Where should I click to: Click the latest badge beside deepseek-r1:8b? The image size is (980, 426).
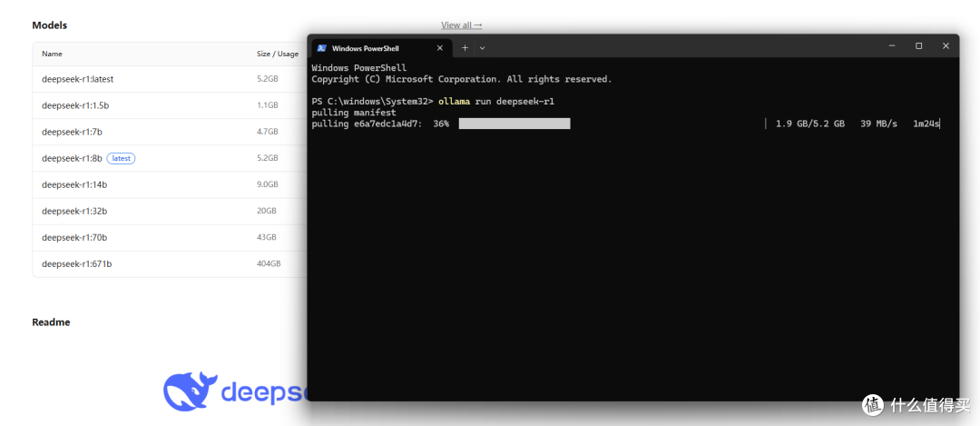122,158
